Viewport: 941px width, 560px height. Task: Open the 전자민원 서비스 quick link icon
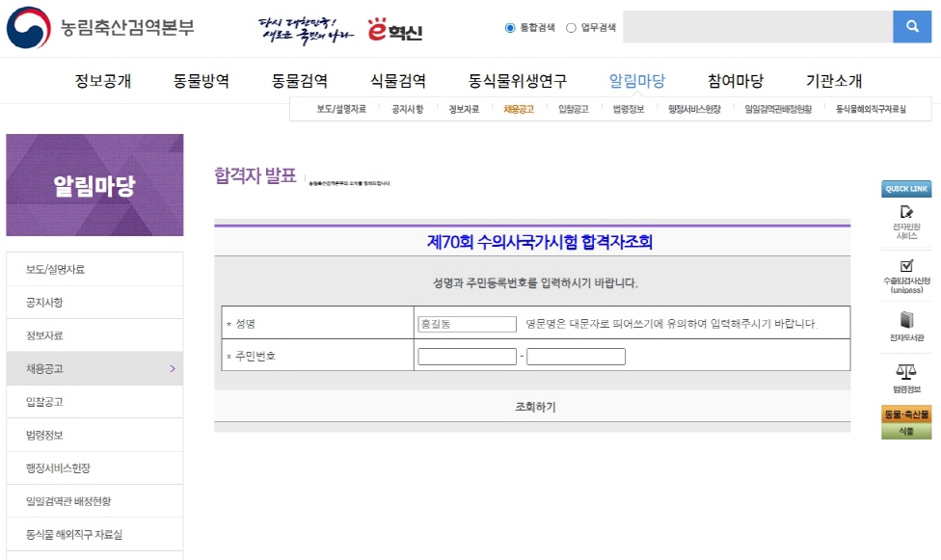click(905, 212)
